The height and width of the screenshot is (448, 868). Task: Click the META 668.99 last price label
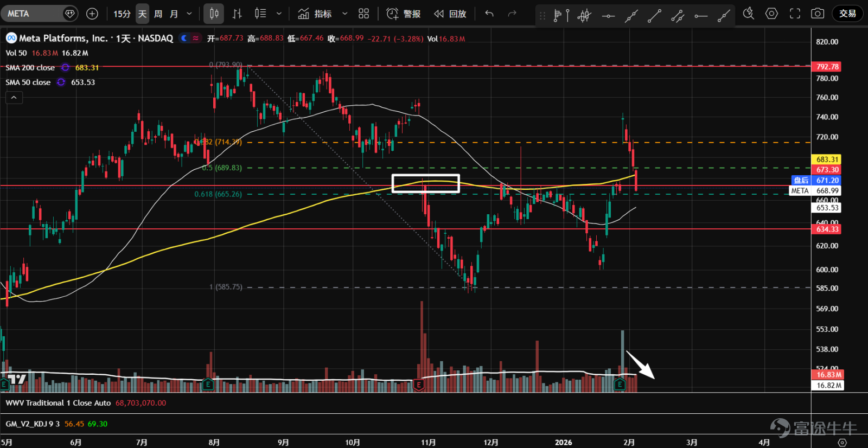[815, 190]
